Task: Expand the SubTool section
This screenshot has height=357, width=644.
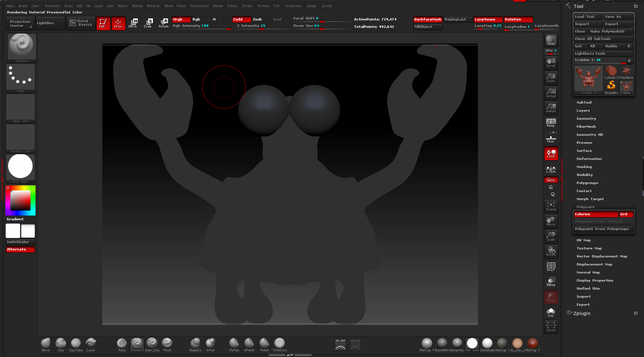Action: (x=584, y=103)
